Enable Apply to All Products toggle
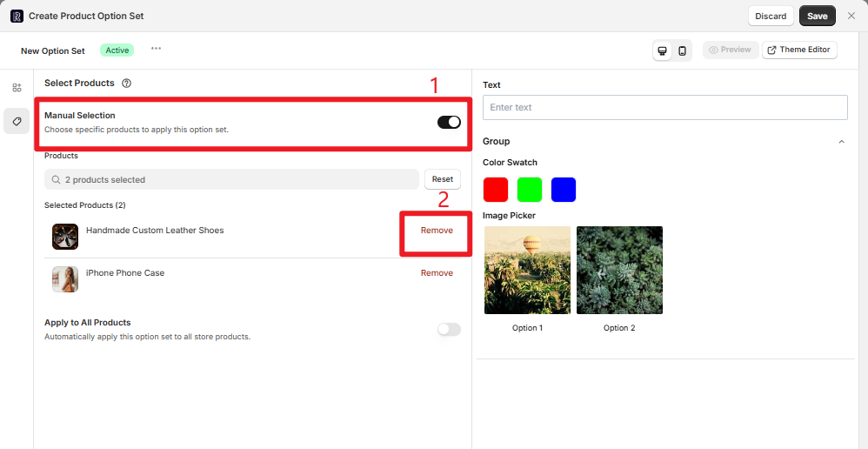The width and height of the screenshot is (868, 449). (449, 329)
